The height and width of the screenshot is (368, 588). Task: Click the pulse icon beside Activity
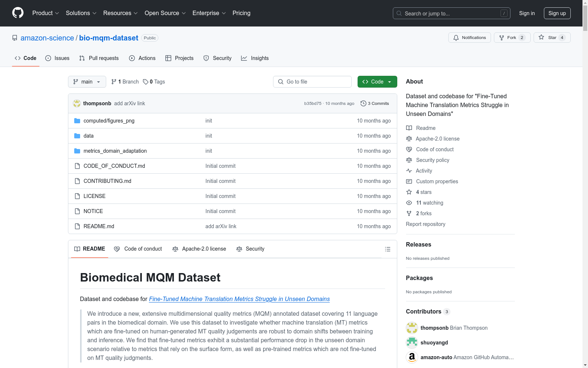(x=409, y=171)
